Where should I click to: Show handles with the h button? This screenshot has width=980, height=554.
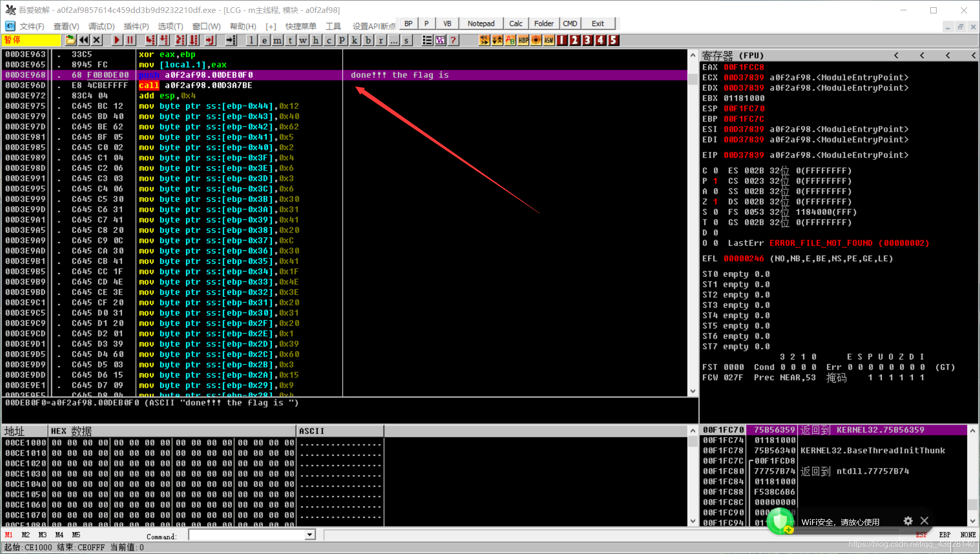pos(316,40)
